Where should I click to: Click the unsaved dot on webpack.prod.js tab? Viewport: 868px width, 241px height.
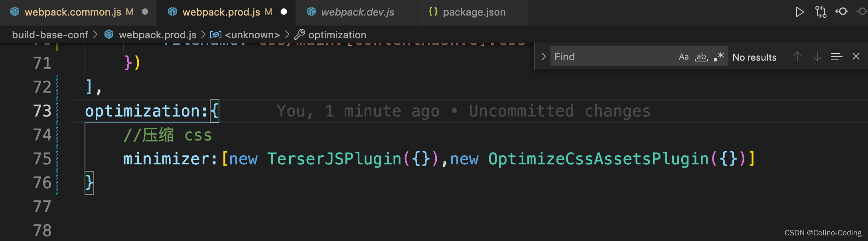coord(284,12)
